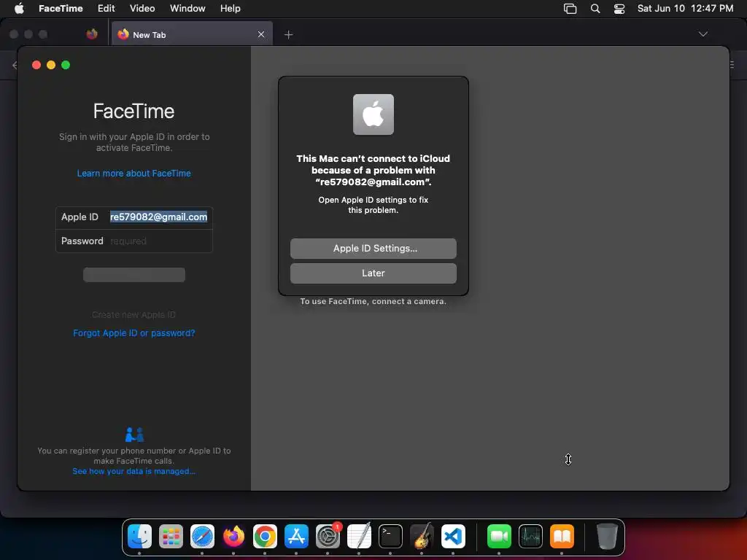Open FaceTime from the Dock
The height and width of the screenshot is (560, 747).
pos(499,537)
